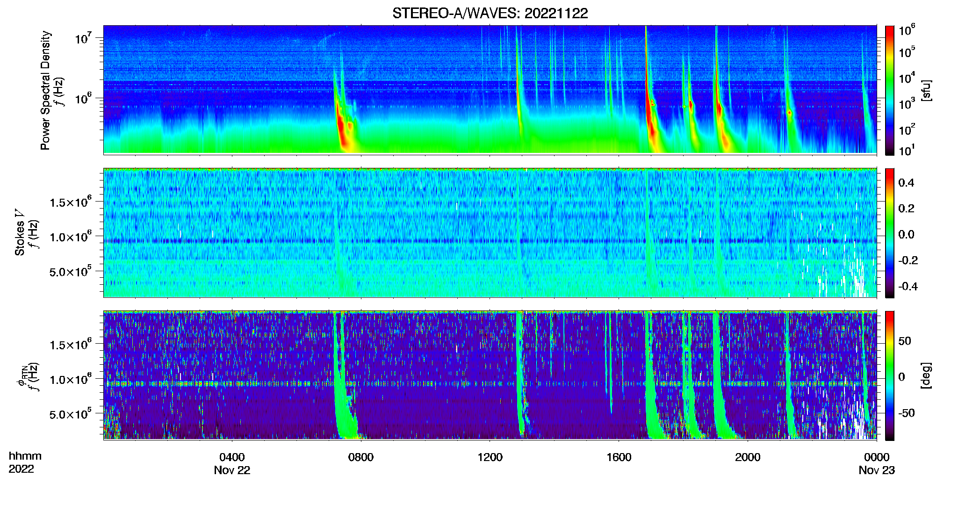980x505 pixels.
Task: Select 5.0×10^5 tick on Stokes V panel
Action: coord(71,271)
